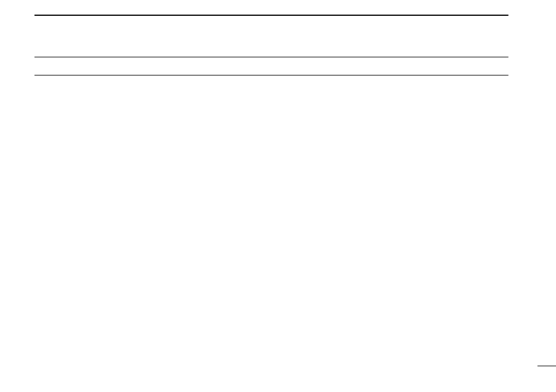Click the middle of the thick top rule
Viewport: 556px width, 392px height.
pyautogui.click(x=271, y=15)
